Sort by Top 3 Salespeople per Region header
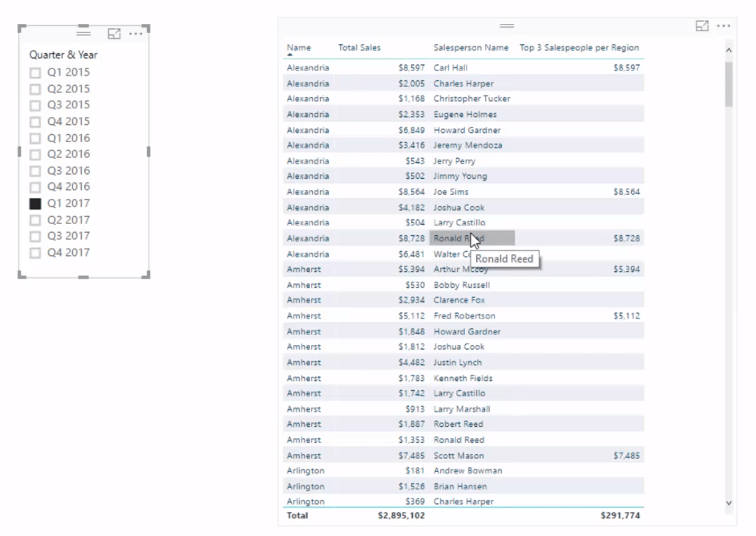Screen dimensions: 756x536 tap(579, 47)
